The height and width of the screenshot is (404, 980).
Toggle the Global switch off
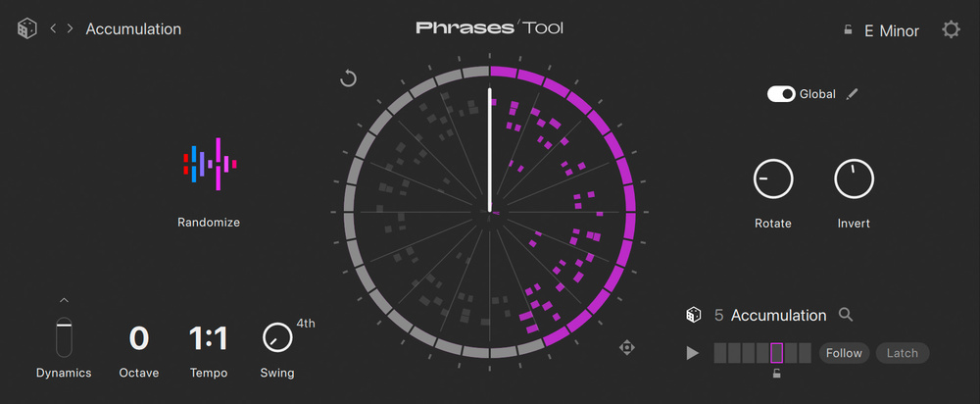781,94
